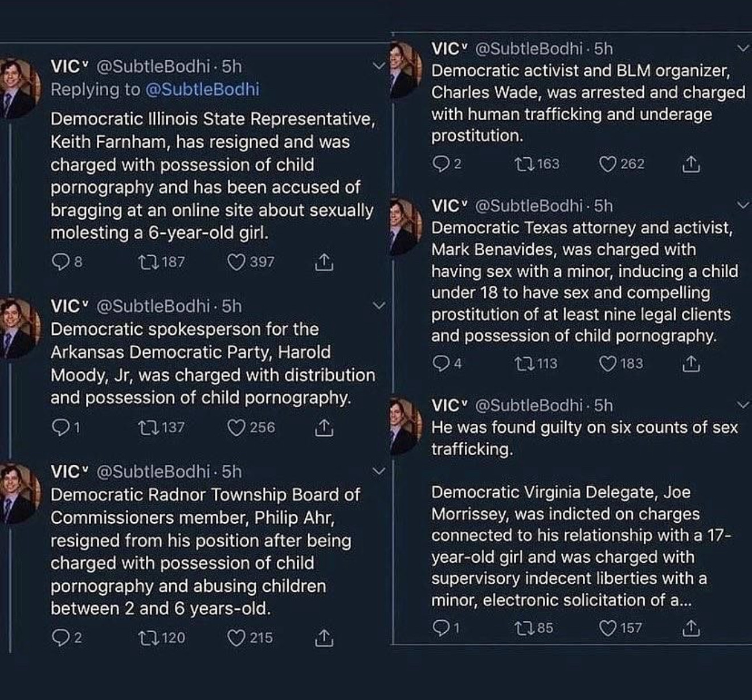The image size is (752, 700).
Task: Retweet the Keith Farnham tweet
Action: 148,262
